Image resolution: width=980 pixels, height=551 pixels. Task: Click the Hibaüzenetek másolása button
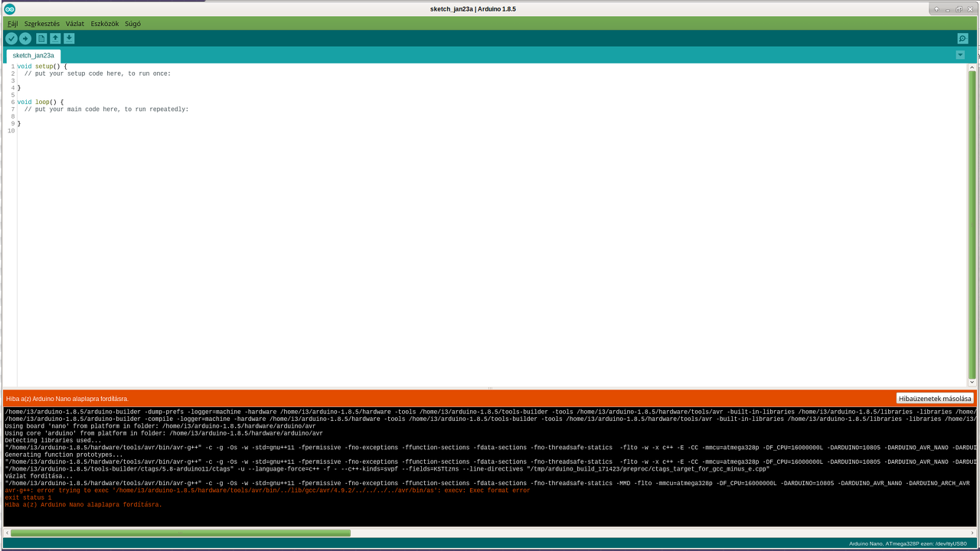tap(935, 399)
